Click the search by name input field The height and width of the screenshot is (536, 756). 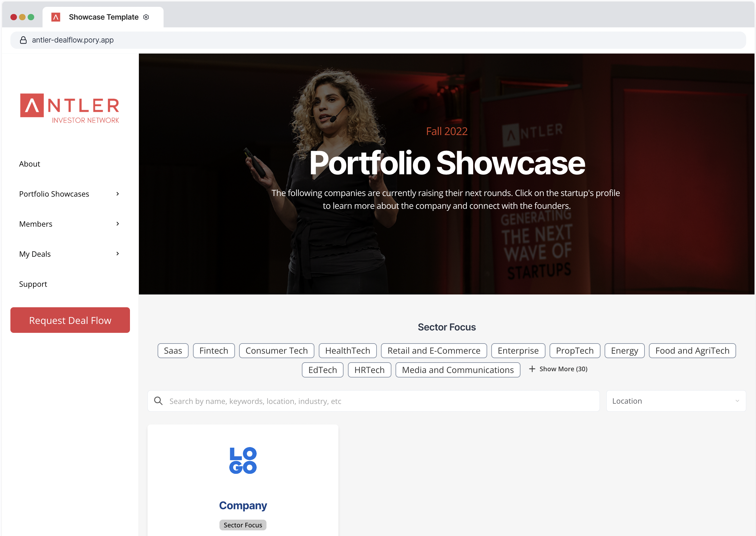[379, 401]
